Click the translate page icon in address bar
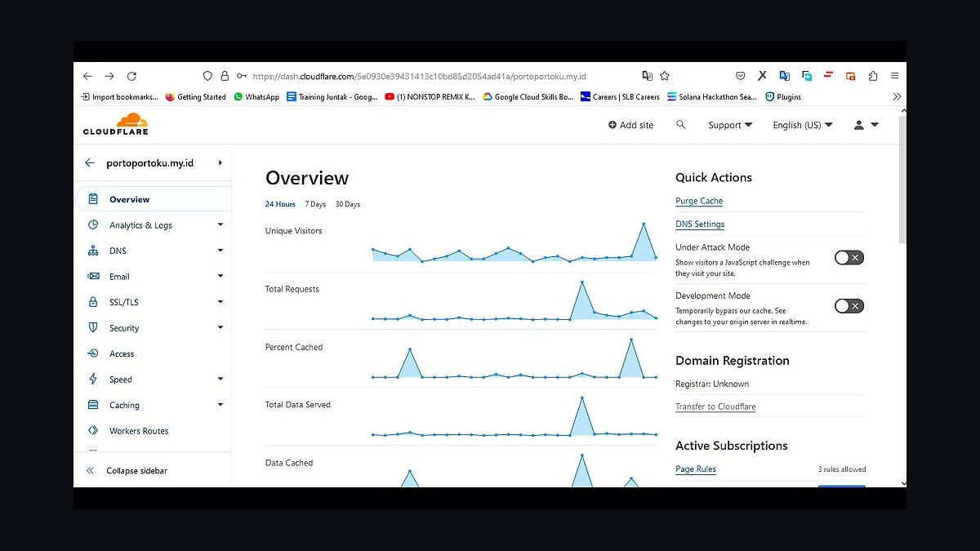The height and width of the screenshot is (551, 980). tap(647, 76)
